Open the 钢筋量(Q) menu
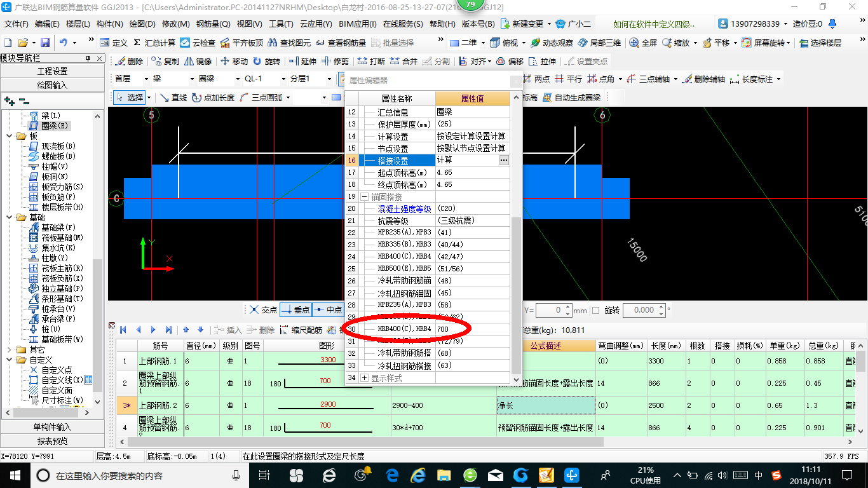Image resolution: width=868 pixels, height=488 pixels. click(213, 24)
